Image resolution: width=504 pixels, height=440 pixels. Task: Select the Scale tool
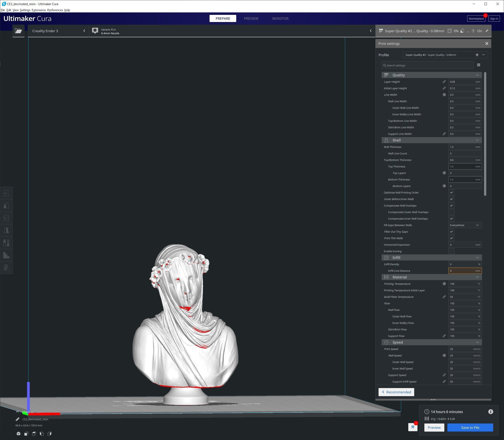pos(6,206)
